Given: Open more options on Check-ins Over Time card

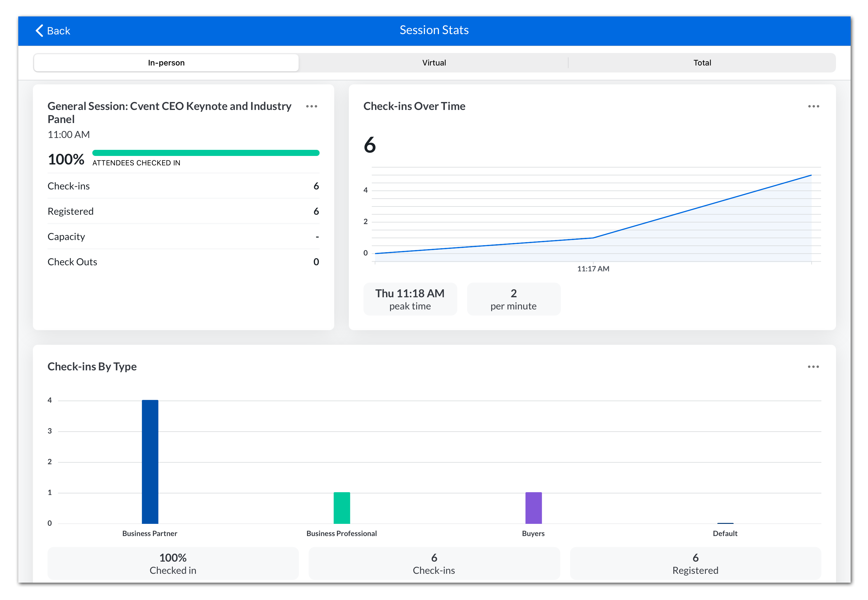Looking at the screenshot, I should tap(813, 106).
